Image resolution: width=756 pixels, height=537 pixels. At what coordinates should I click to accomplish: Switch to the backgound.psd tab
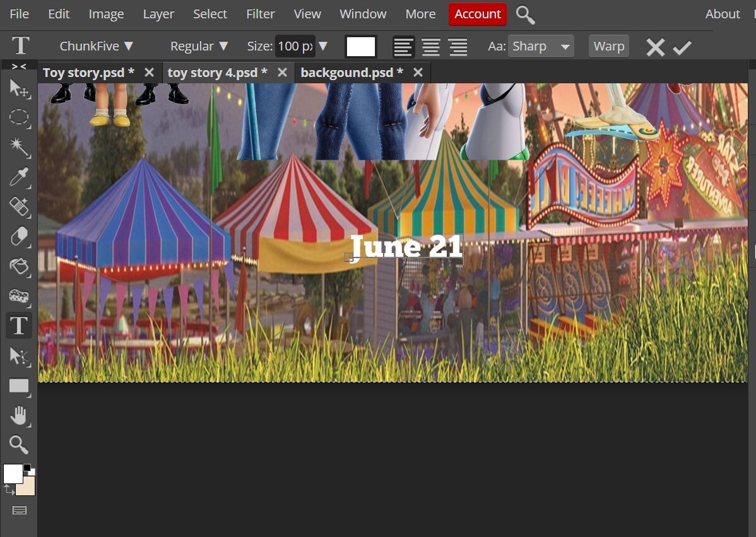[352, 73]
